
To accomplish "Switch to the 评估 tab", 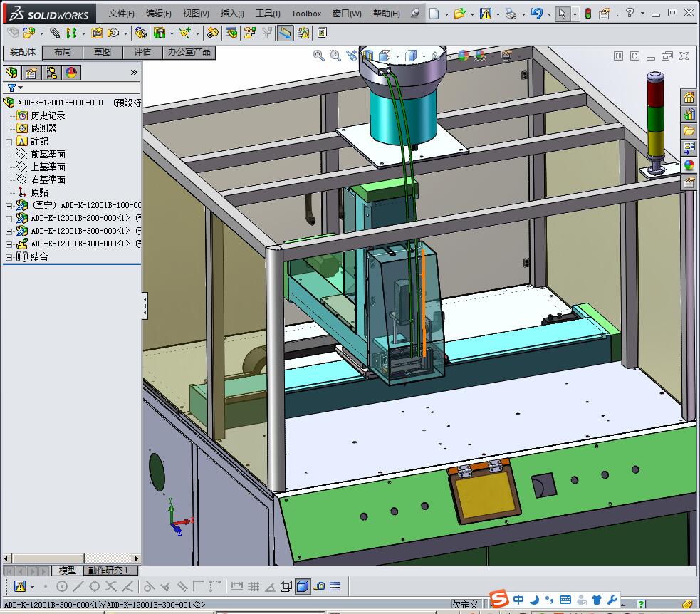I will tap(142, 52).
